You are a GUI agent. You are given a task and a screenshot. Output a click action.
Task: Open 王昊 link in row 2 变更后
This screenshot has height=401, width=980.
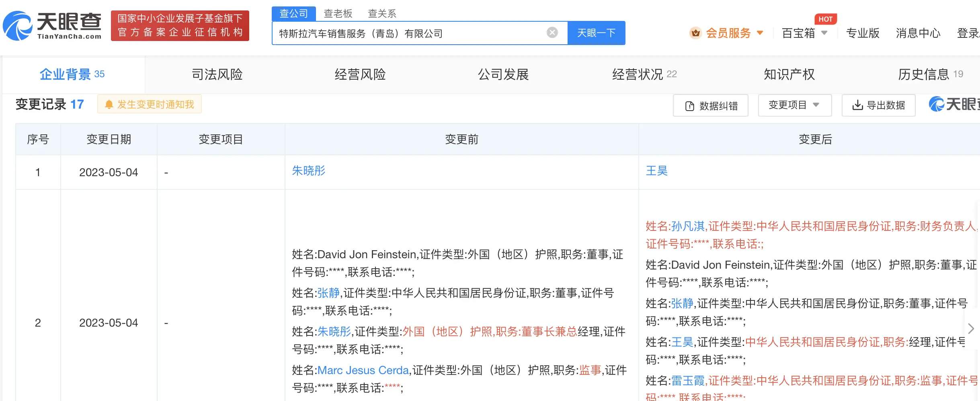[x=683, y=342]
